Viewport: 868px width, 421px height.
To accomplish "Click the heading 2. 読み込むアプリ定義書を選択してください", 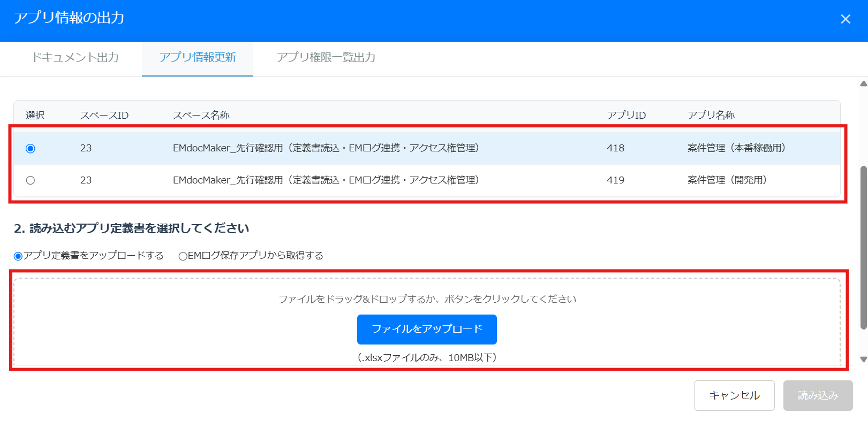I will pyautogui.click(x=132, y=228).
